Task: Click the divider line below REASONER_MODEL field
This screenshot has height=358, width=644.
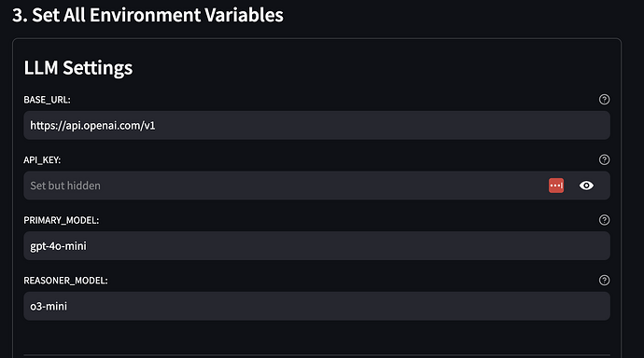Action: point(316,354)
